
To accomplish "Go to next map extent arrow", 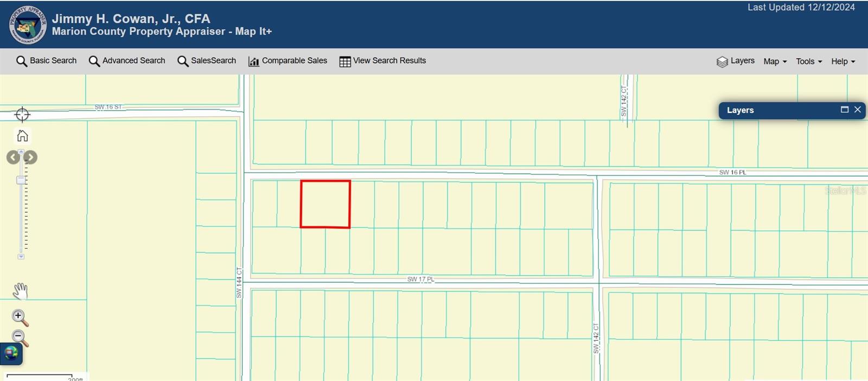I will coord(31,157).
